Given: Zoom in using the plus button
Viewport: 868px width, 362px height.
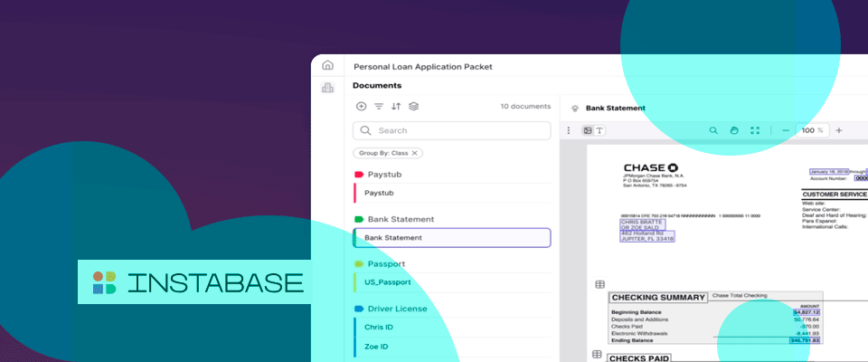Looking at the screenshot, I should pos(838,130).
